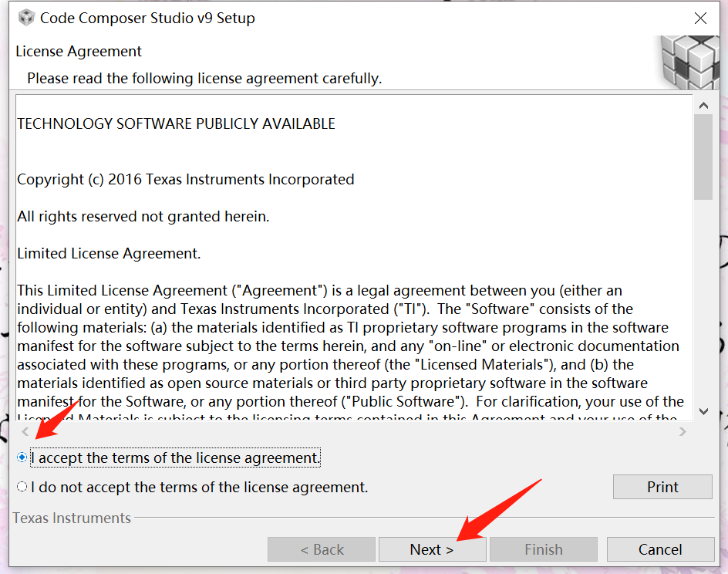The width and height of the screenshot is (728, 574).
Task: Click the "Code Composer Studio v9 Setup" title
Action: tap(147, 18)
